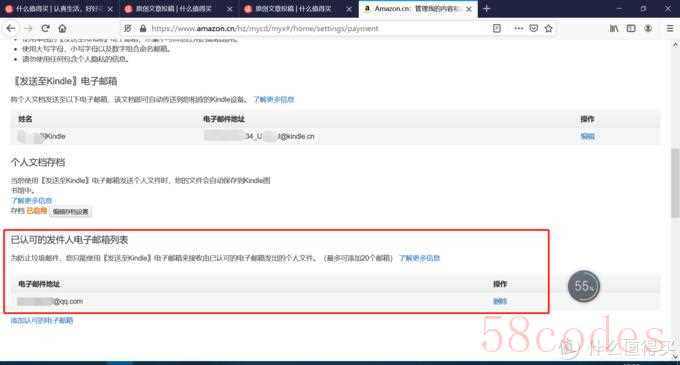
Task: Click the 已认可的发件人电子邮箱列表 heading
Action: point(69,240)
